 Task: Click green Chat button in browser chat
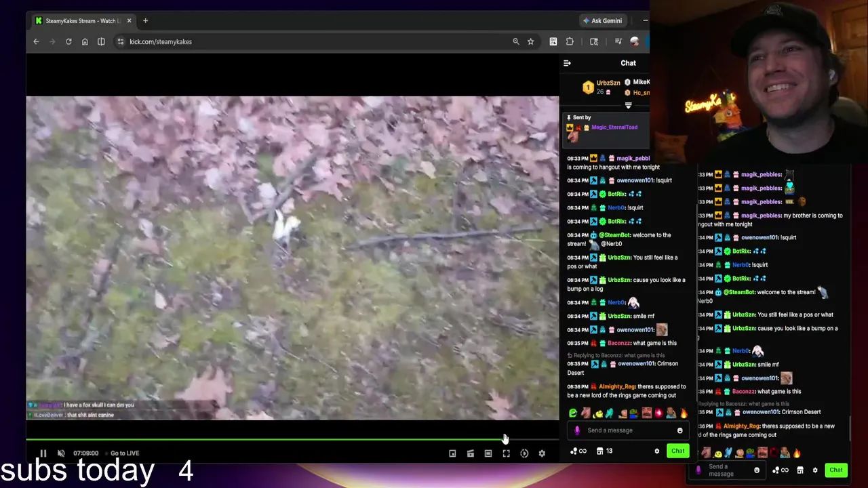click(677, 451)
